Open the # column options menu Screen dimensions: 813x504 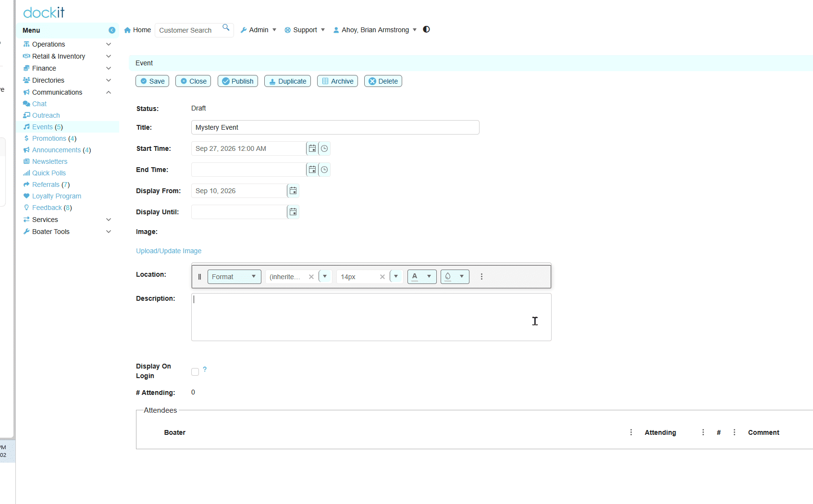[734, 432]
